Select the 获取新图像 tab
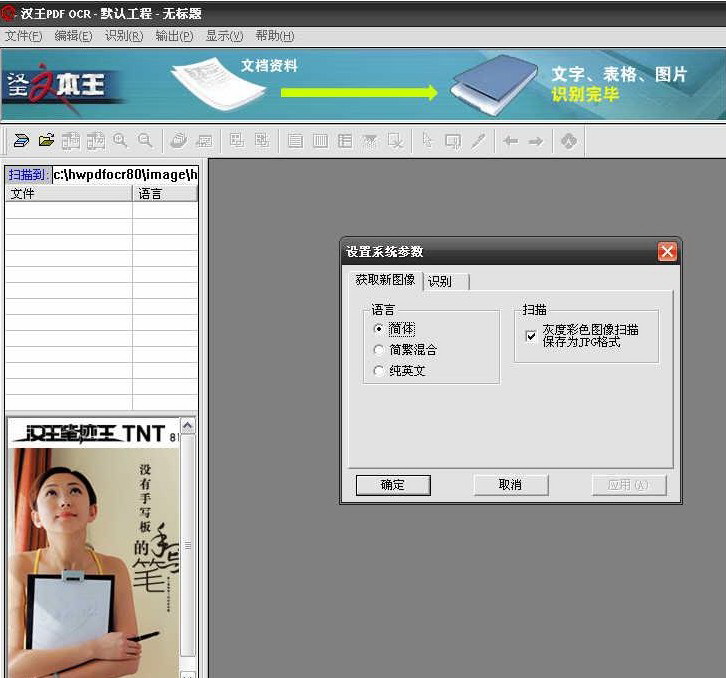726x678 pixels. [385, 280]
